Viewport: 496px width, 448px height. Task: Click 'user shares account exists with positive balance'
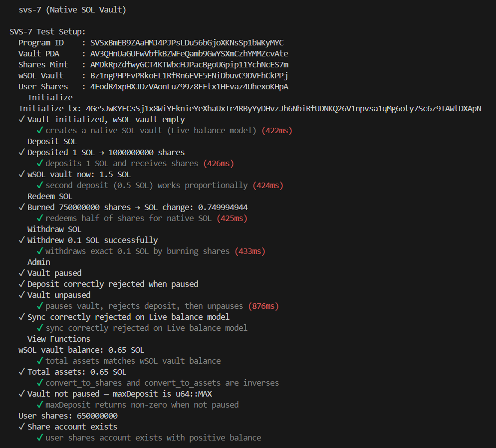[x=153, y=438]
